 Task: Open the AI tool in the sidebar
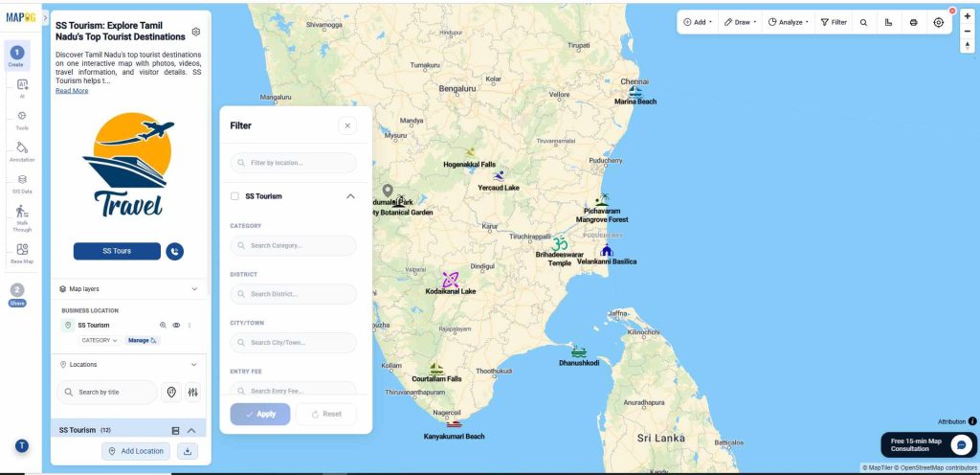pyautogui.click(x=22, y=87)
